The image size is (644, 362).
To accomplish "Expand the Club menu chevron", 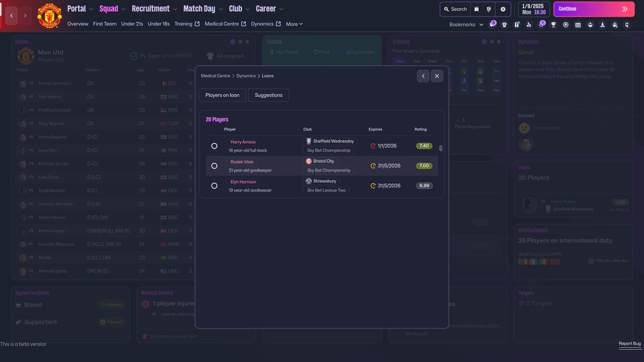I will 247,9.
